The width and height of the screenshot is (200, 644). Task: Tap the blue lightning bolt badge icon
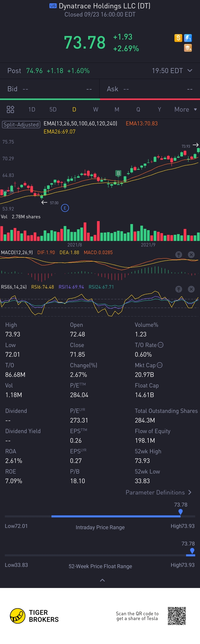[188, 38]
